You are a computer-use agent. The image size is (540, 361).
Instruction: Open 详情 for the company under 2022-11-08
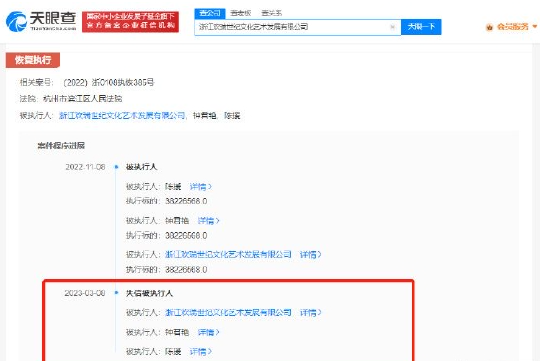pos(311,255)
